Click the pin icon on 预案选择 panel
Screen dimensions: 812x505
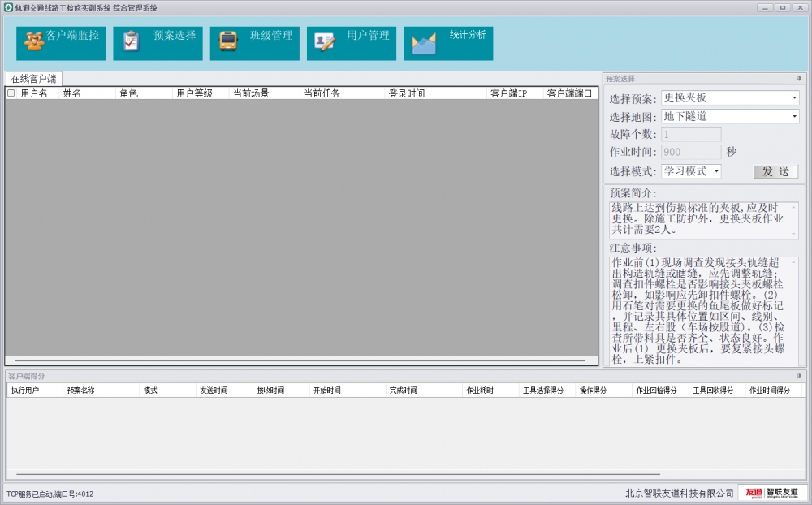pos(798,79)
